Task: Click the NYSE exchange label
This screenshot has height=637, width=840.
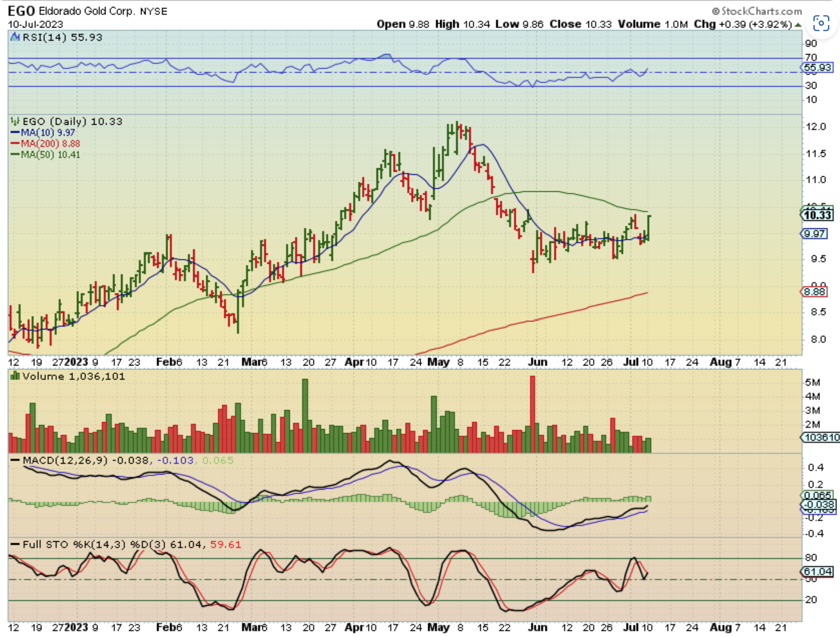Action: pos(154,12)
